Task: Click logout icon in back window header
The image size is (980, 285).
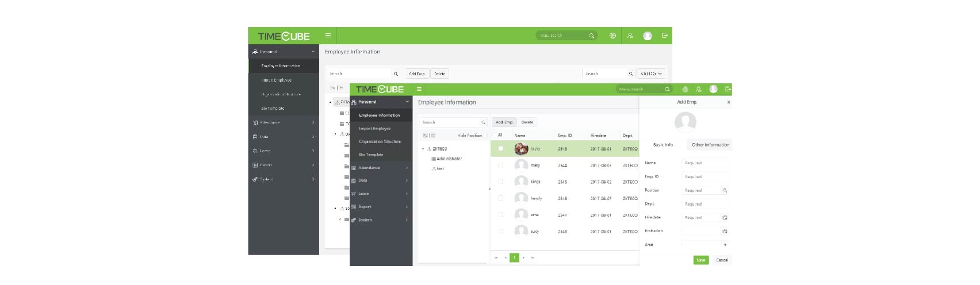Action: coord(665,36)
